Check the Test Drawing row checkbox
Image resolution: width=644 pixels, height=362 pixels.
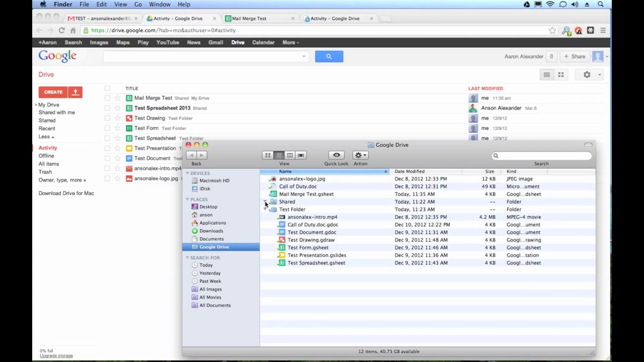pyautogui.click(x=107, y=118)
